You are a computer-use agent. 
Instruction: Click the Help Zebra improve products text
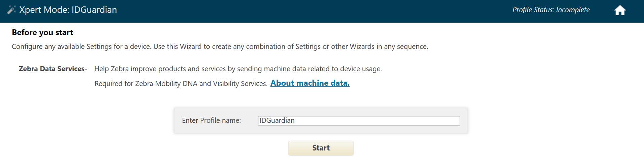point(238,69)
